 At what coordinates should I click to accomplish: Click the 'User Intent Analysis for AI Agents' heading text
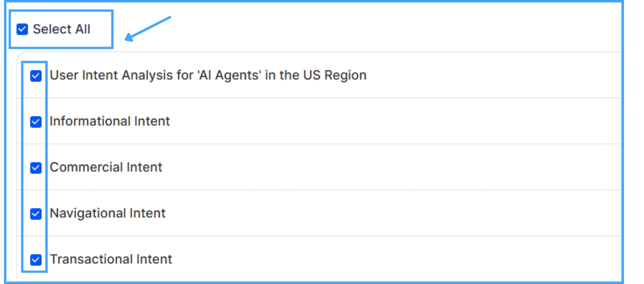click(x=208, y=75)
